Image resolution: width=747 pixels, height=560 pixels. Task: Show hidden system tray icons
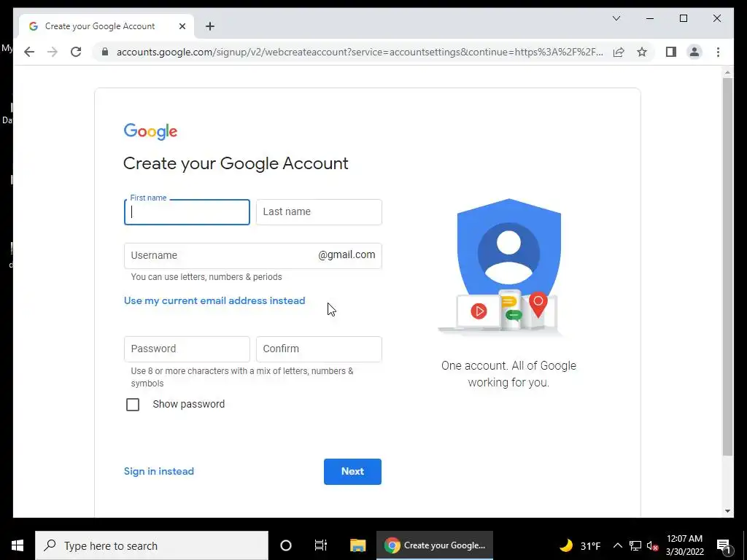pos(617,545)
